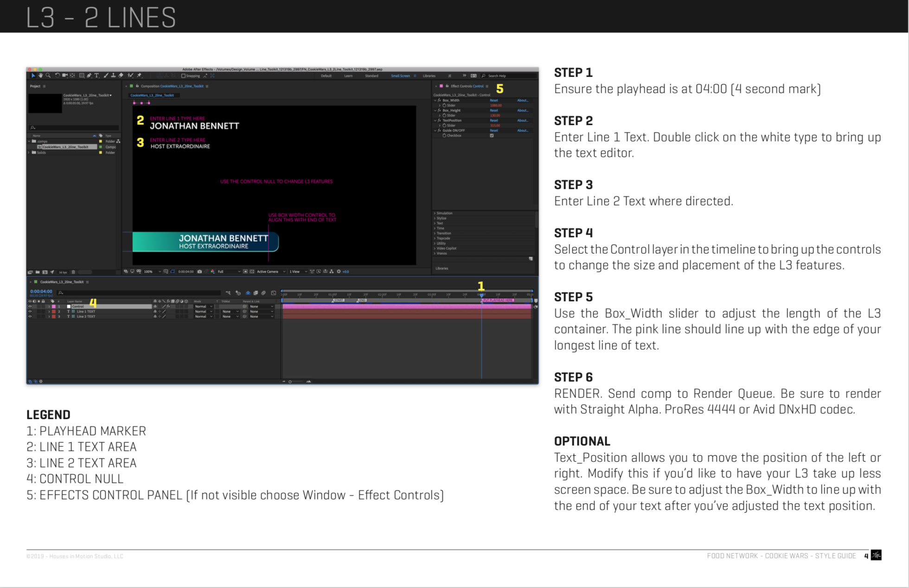Click the Box_Width slider value 1080.00
The width and height of the screenshot is (909, 588).
coord(496,105)
